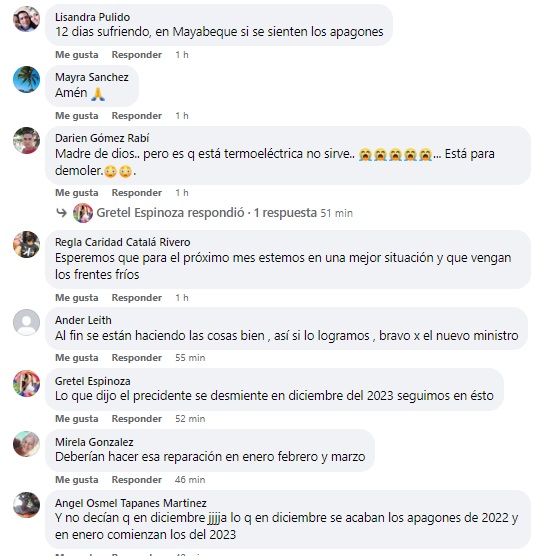Reply to Regla Caridad's frentes fríos comment
Image resolution: width=543 pixels, height=556 pixels.
(x=137, y=298)
